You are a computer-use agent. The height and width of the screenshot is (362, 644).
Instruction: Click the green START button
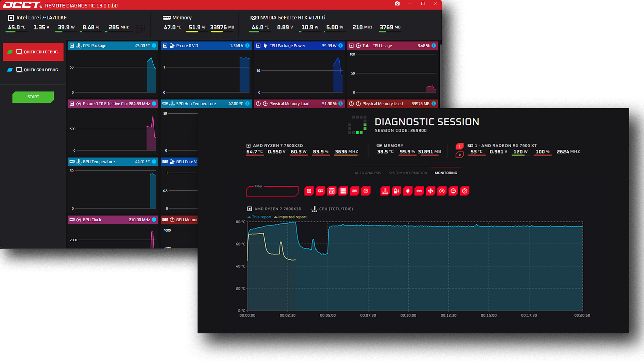click(33, 97)
